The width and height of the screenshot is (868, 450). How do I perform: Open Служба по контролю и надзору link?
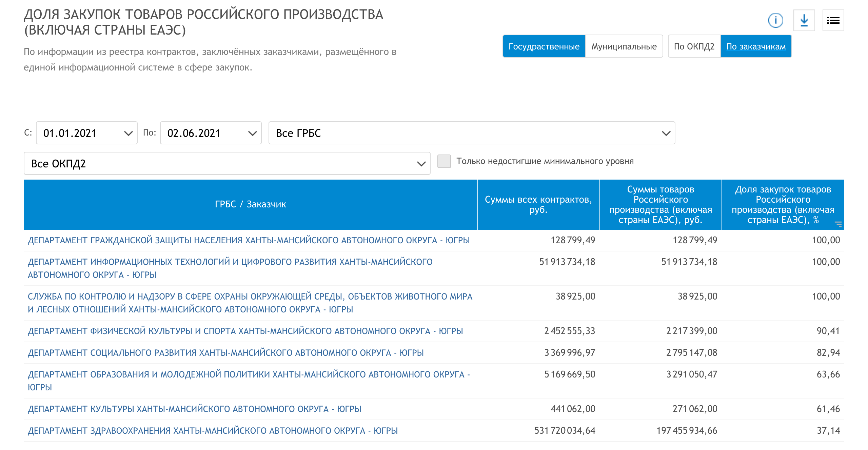[250, 303]
